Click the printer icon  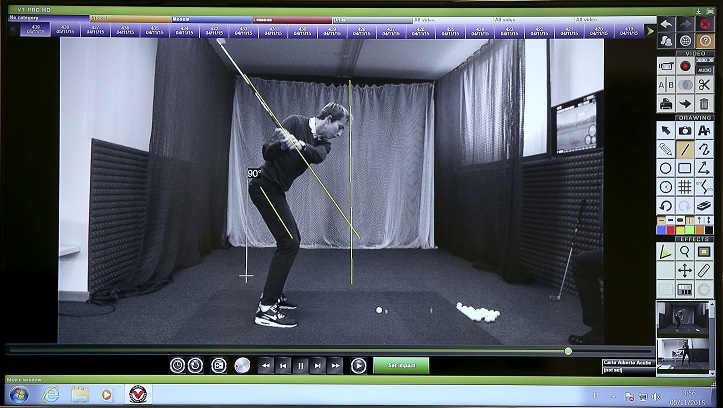[666, 104]
